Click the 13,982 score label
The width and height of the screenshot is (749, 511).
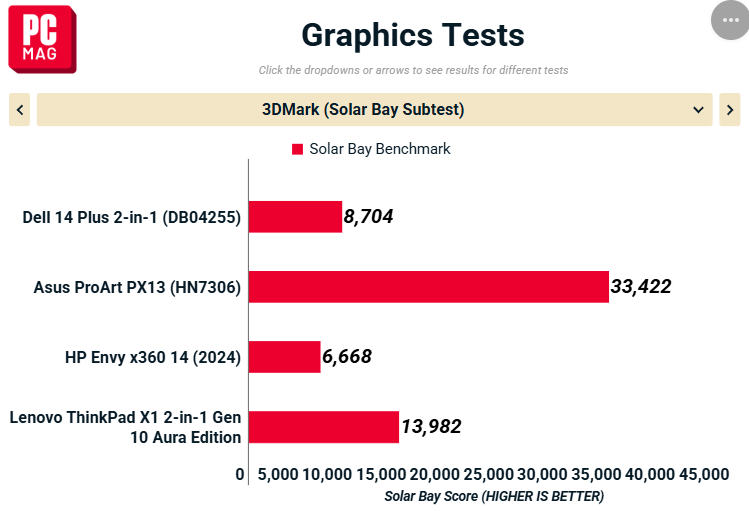tap(431, 426)
